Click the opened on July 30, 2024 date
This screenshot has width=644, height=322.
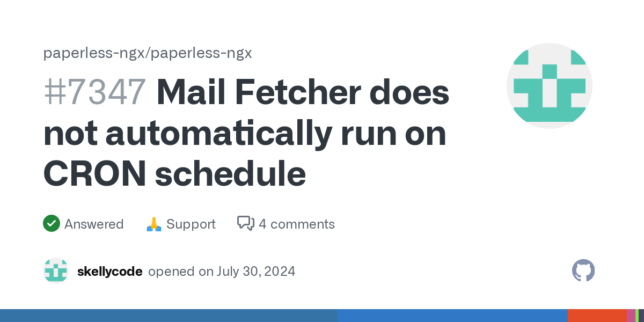coord(222,271)
